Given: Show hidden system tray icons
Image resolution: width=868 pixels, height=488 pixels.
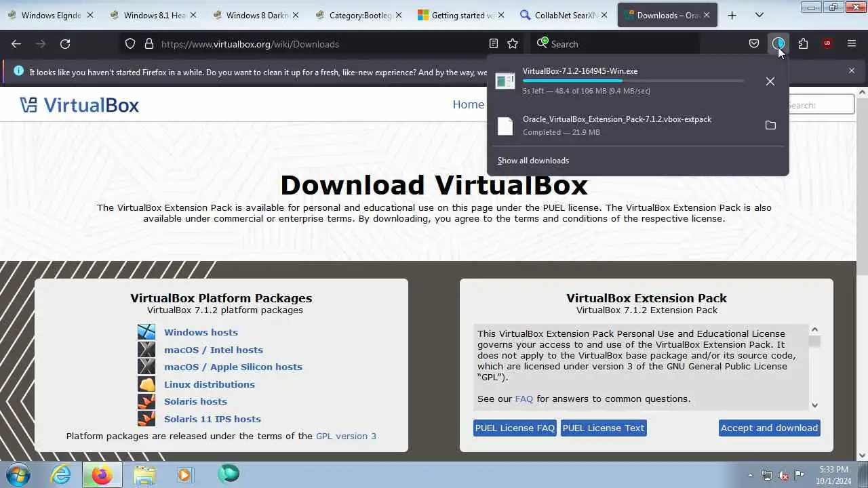Looking at the screenshot, I should click(750, 475).
